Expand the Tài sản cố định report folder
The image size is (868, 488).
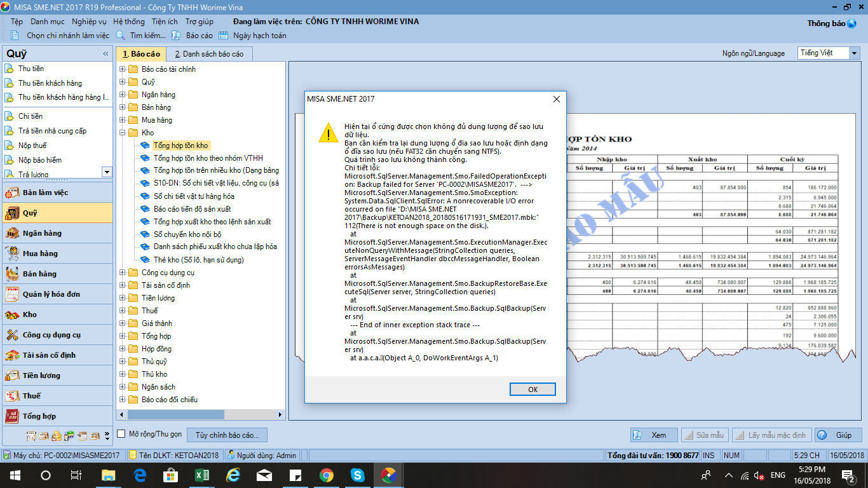pos(123,285)
